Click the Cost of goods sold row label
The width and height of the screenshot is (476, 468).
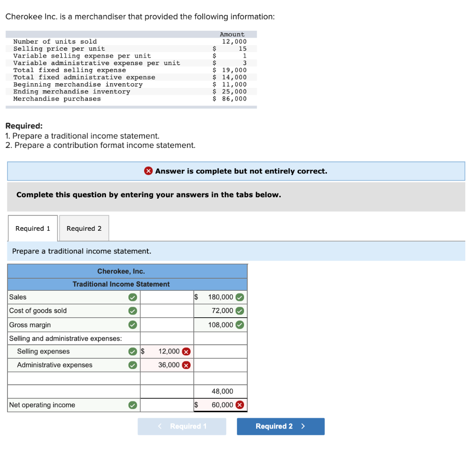click(x=38, y=311)
